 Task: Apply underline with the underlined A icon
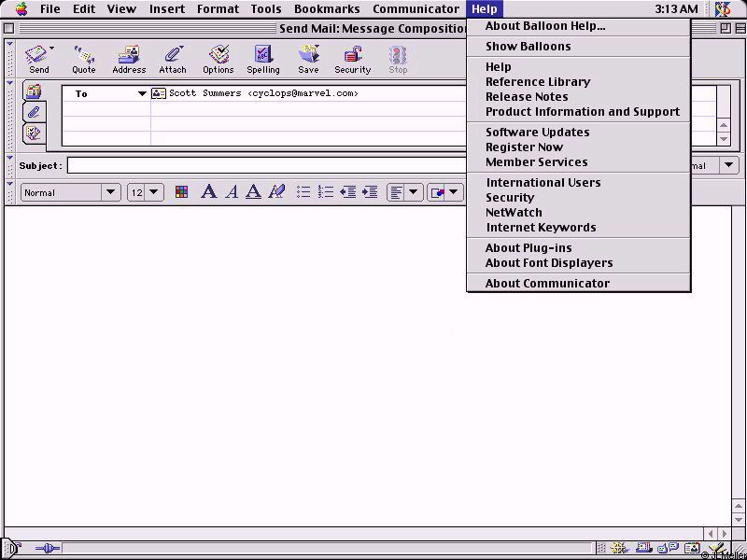pyautogui.click(x=253, y=192)
